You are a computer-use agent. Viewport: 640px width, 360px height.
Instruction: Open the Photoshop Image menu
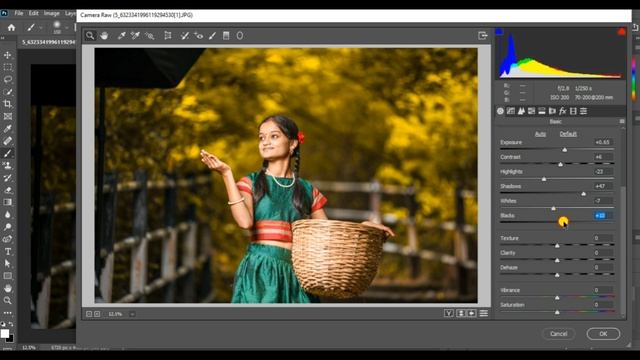tap(51, 13)
